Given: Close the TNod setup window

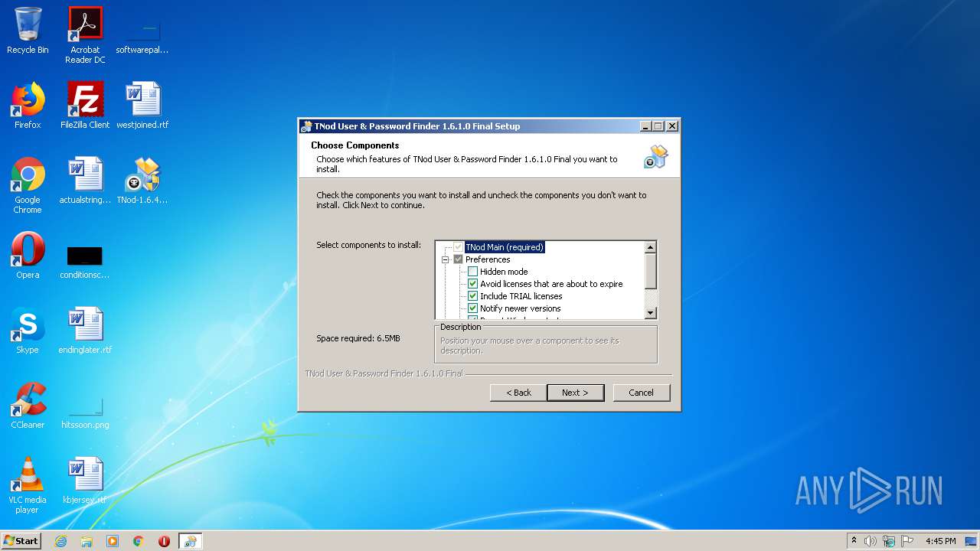Looking at the screenshot, I should click(x=672, y=126).
